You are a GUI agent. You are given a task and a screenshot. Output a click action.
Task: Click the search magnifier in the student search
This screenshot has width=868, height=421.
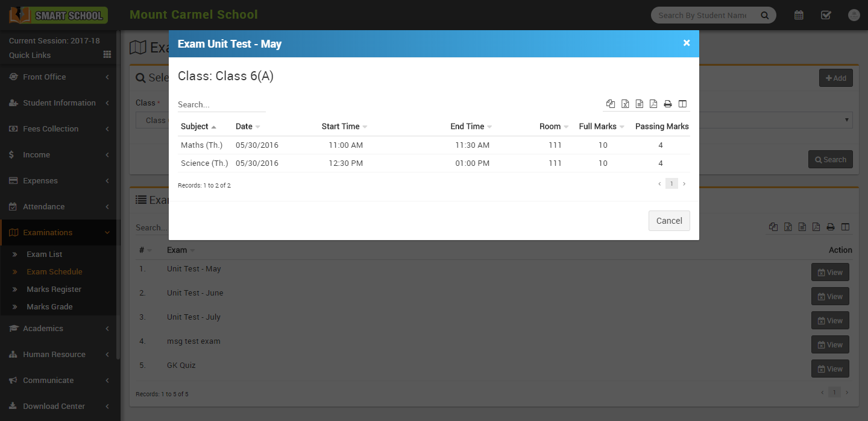pyautogui.click(x=764, y=15)
